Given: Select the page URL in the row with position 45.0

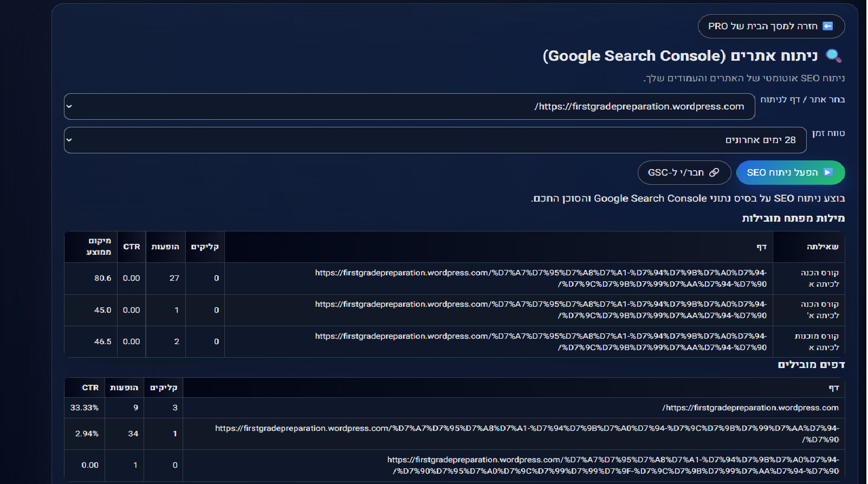Looking at the screenshot, I should [x=541, y=309].
